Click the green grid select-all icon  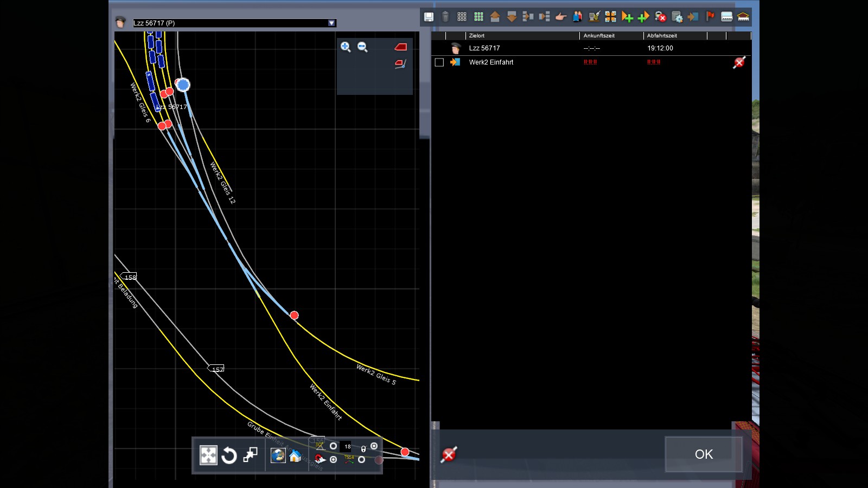(x=478, y=17)
